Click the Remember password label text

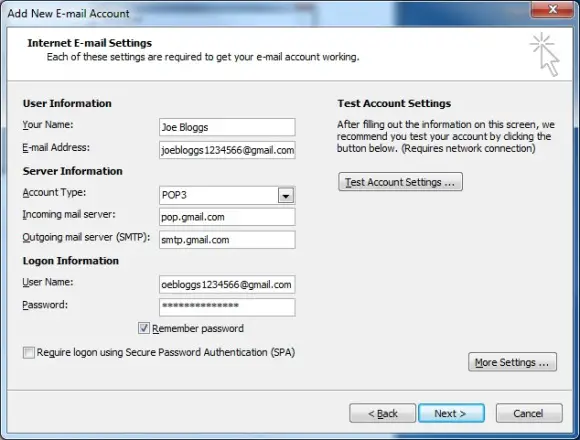coord(198,328)
